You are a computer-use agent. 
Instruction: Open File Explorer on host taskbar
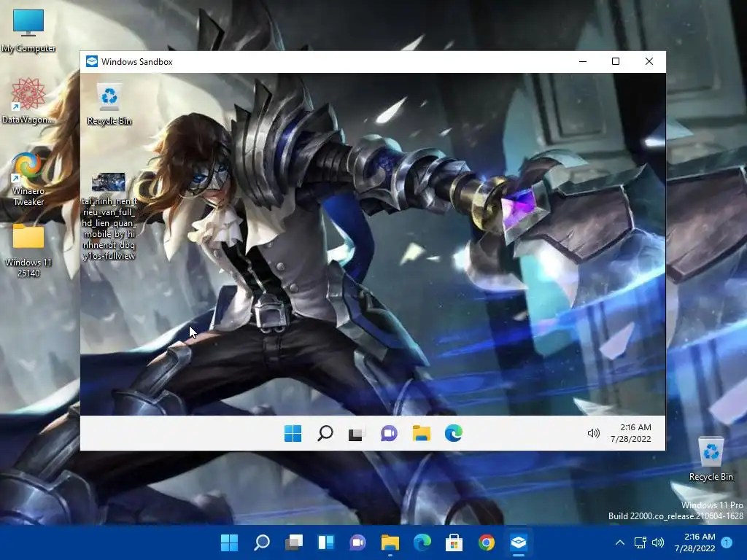pos(390,542)
